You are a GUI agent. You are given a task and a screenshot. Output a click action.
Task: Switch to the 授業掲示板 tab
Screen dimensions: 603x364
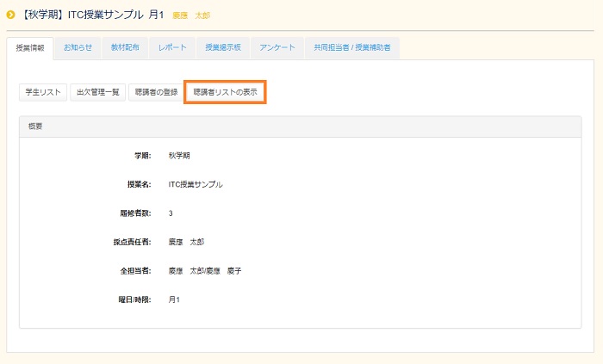(222, 48)
